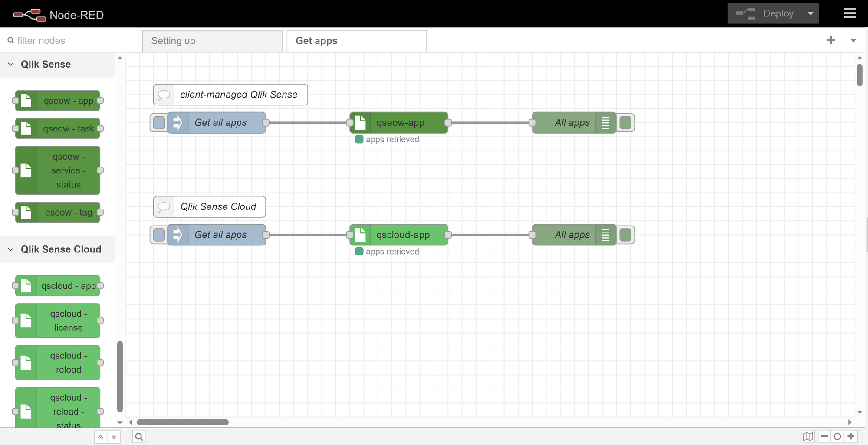Select the qscloud-app flow node

(x=399, y=235)
